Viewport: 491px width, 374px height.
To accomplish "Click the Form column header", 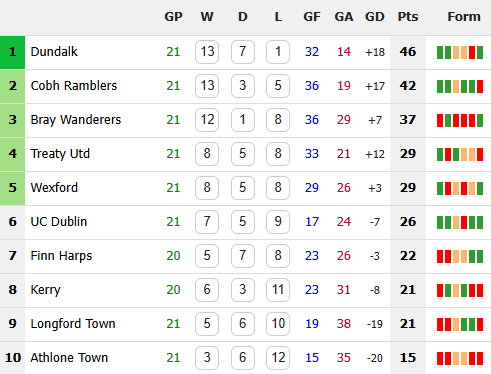I will pyautogui.click(x=464, y=17).
